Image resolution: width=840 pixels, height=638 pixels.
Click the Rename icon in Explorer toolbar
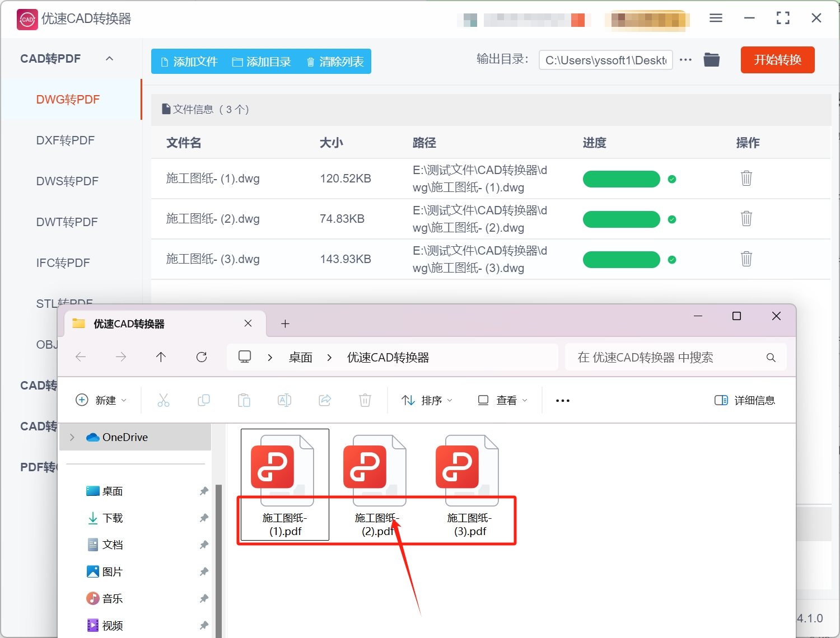(284, 400)
